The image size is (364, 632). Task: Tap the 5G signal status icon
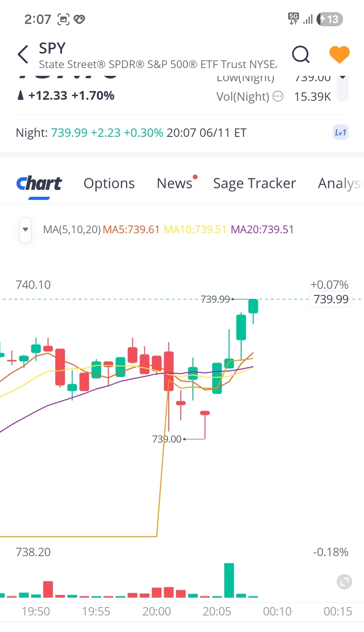pyautogui.click(x=294, y=19)
